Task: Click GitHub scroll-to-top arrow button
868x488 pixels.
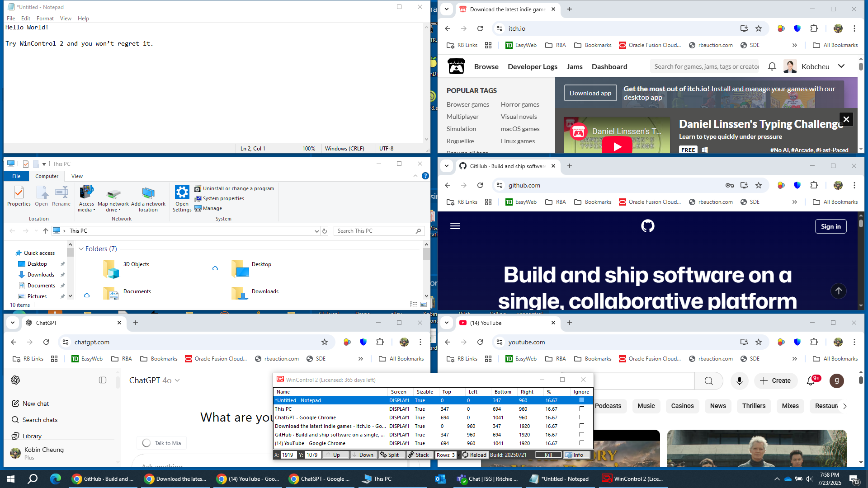Action: [839, 291]
